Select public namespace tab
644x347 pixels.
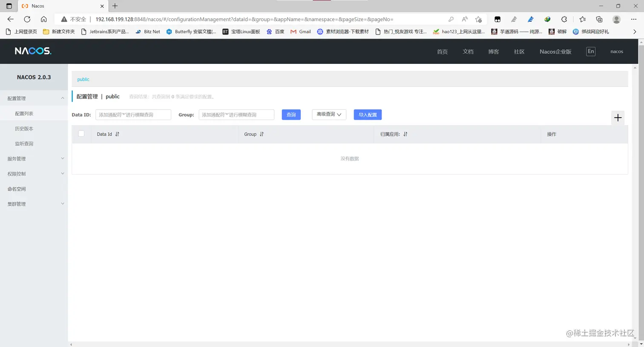(x=83, y=79)
